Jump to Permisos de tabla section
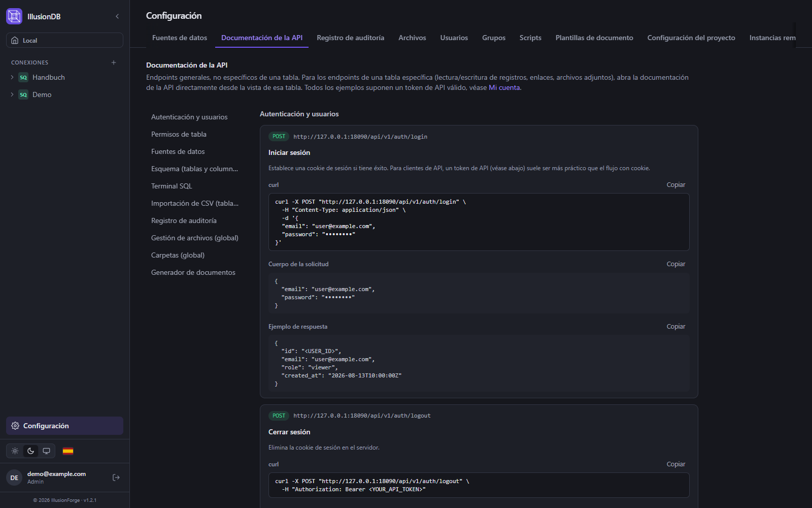Viewport: 812px width, 508px height. (195, 134)
